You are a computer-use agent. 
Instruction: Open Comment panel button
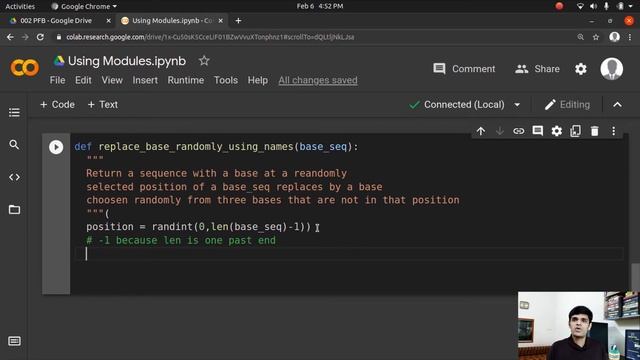click(464, 69)
